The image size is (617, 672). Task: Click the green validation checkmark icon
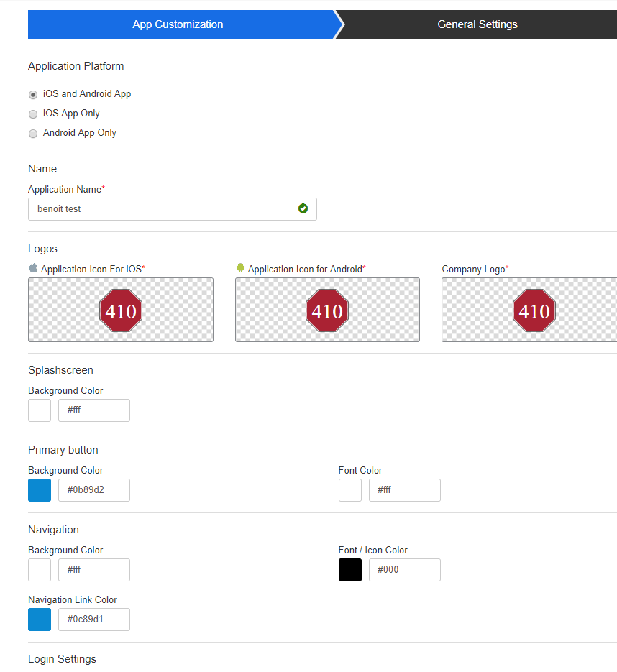coord(303,208)
